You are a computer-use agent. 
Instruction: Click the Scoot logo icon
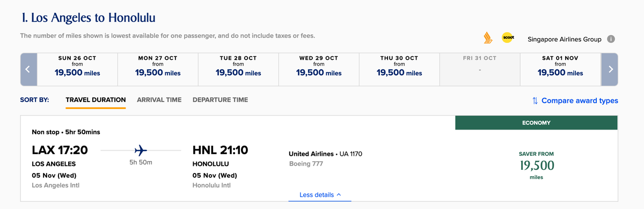pyautogui.click(x=508, y=38)
